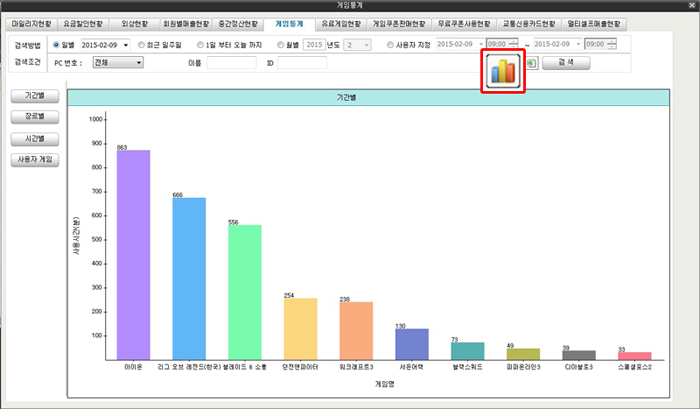Select the 게임통계 tab
Screen dimensions: 700x409
[289, 24]
